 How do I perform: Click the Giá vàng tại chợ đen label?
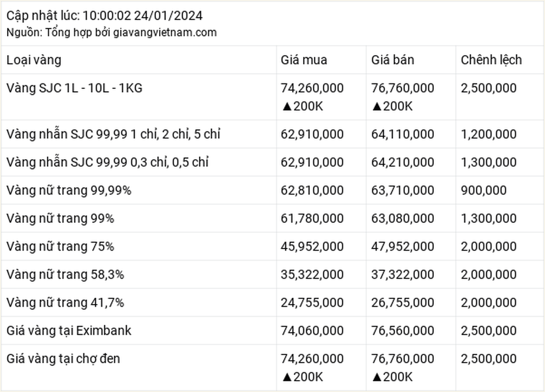click(63, 359)
